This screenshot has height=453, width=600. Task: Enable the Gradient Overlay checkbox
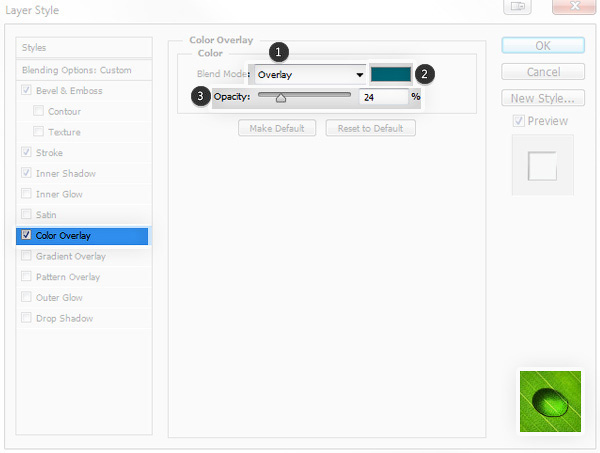point(26,256)
